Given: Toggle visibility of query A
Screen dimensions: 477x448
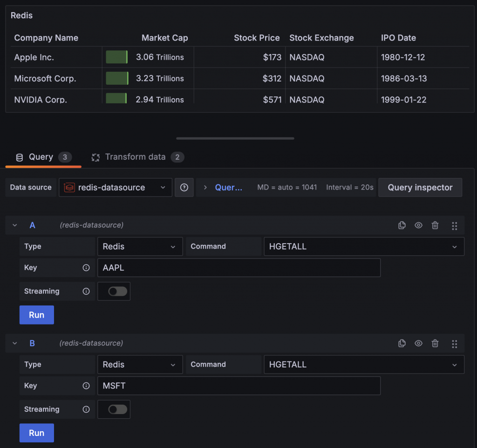Looking at the screenshot, I should pos(419,225).
